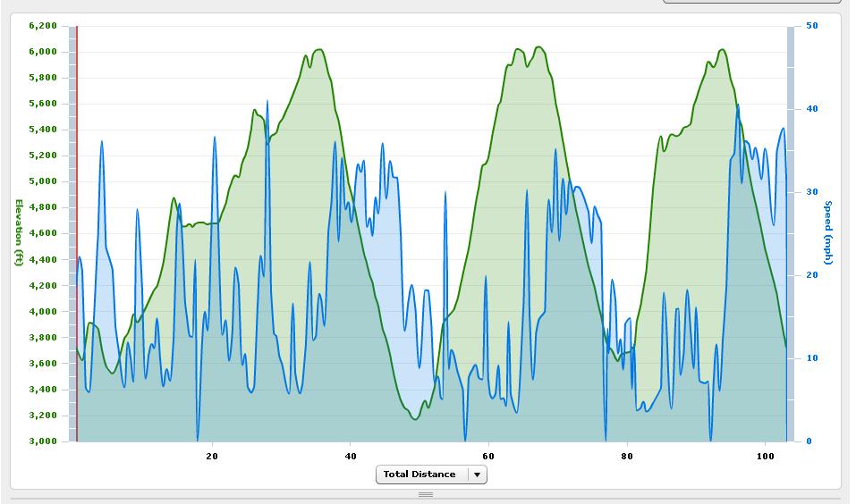Click the 6,200 elevation axis label
The height and width of the screenshot is (504, 856).
coord(42,26)
